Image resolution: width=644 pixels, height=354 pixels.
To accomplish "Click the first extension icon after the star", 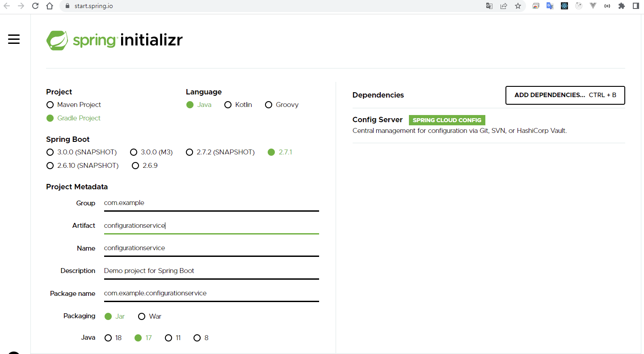I will point(536,6).
